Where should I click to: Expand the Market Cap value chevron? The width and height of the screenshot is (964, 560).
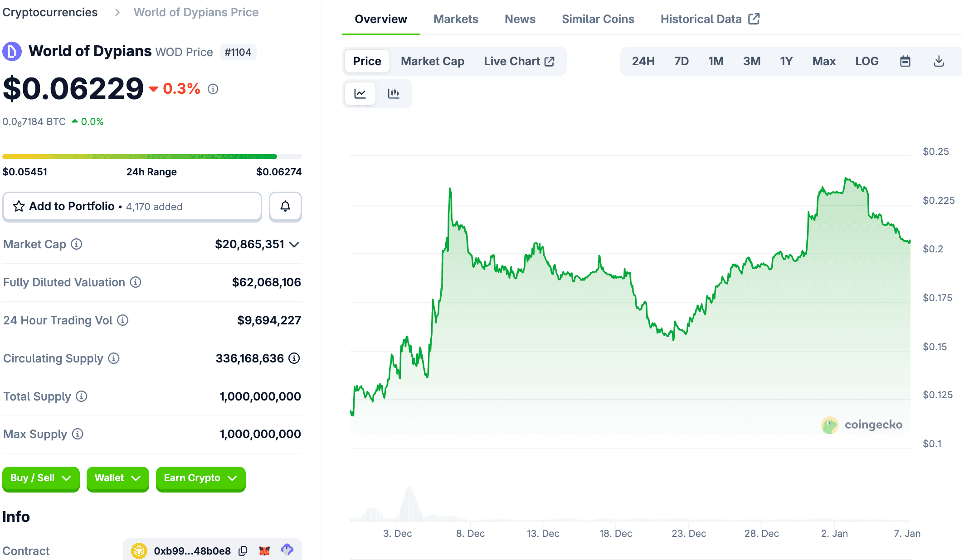[x=294, y=245]
